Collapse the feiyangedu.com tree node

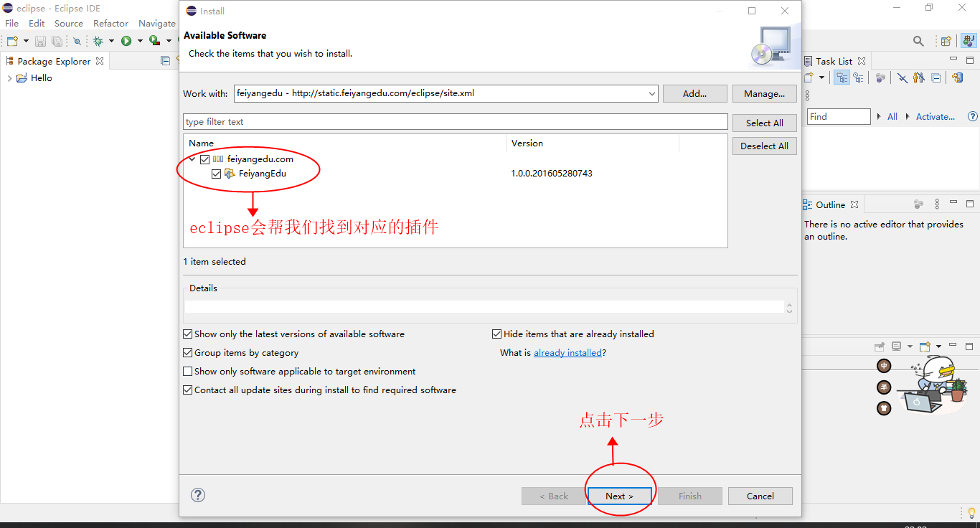pos(192,159)
